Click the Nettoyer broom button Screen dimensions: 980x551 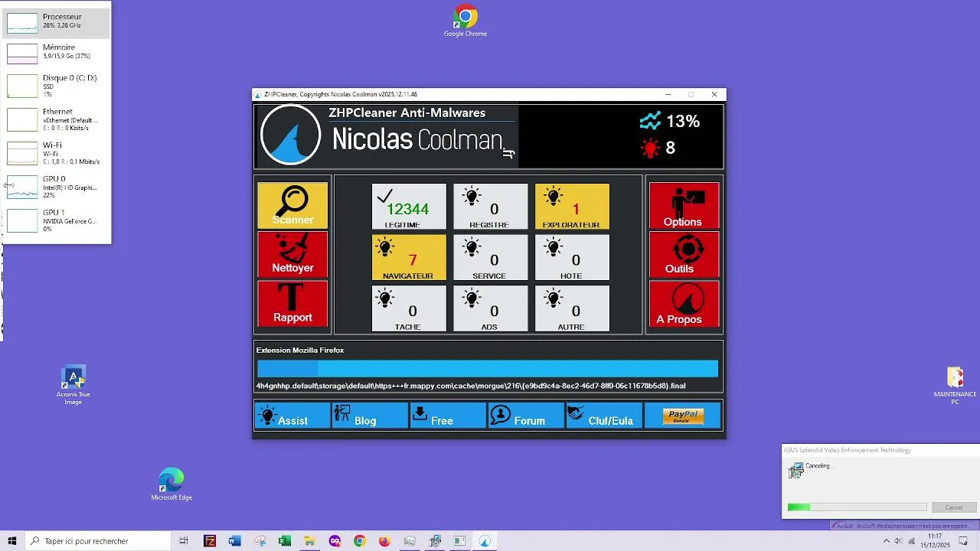point(292,254)
